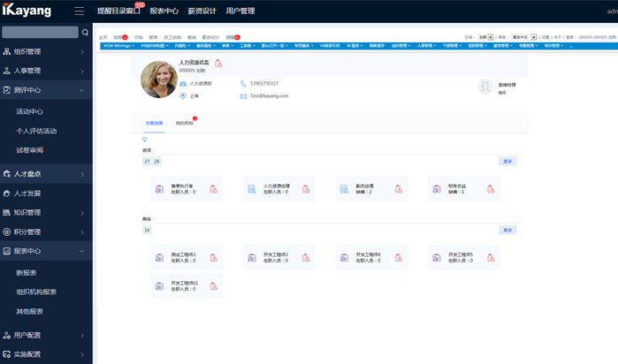This screenshot has width=618, height=364.
Task: Click the sidebar search input field
Action: tap(40, 32)
